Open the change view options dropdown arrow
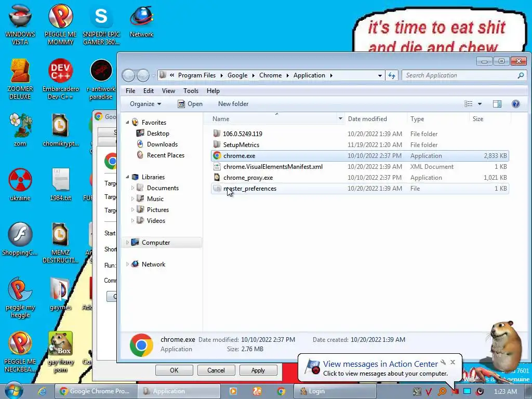The width and height of the screenshot is (532, 399). (480, 104)
